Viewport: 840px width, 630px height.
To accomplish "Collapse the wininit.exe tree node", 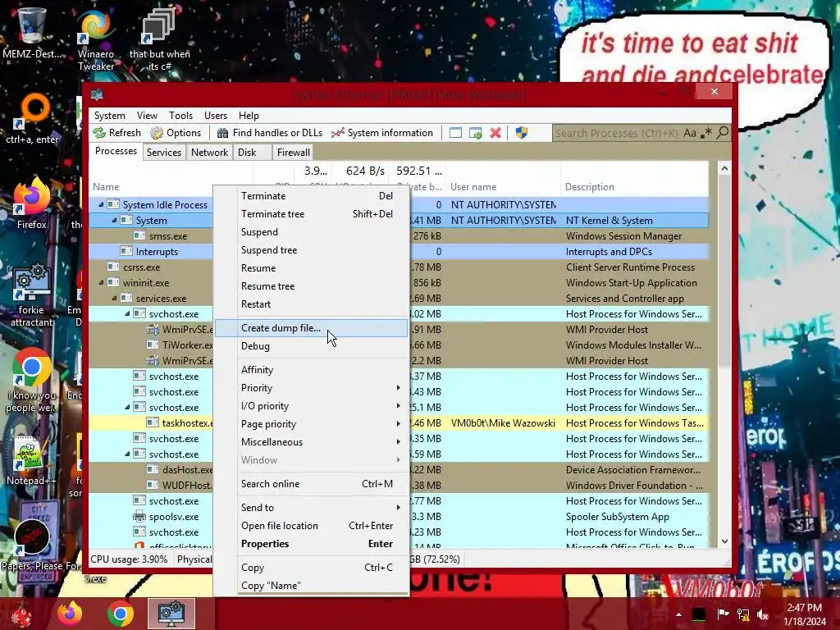I will (101, 283).
